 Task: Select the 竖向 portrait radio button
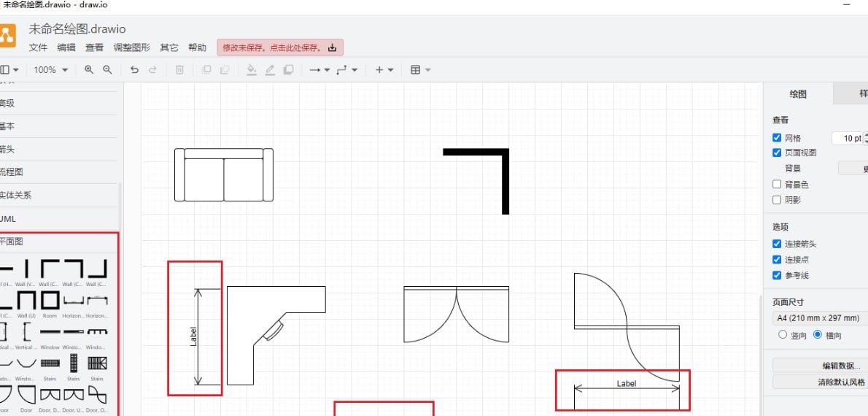pos(783,335)
